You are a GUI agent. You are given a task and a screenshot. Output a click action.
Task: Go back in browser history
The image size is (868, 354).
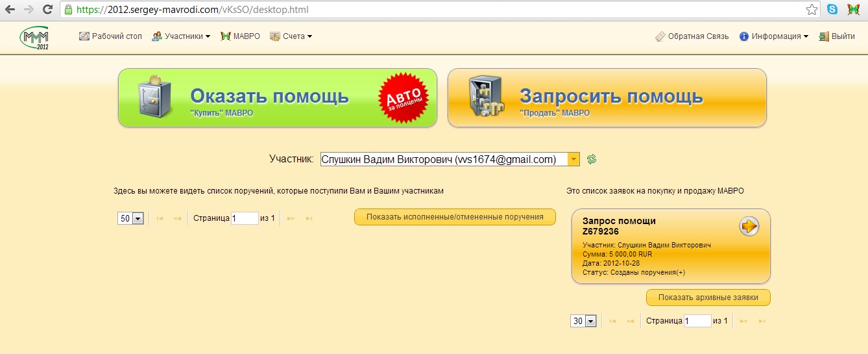coord(10,10)
